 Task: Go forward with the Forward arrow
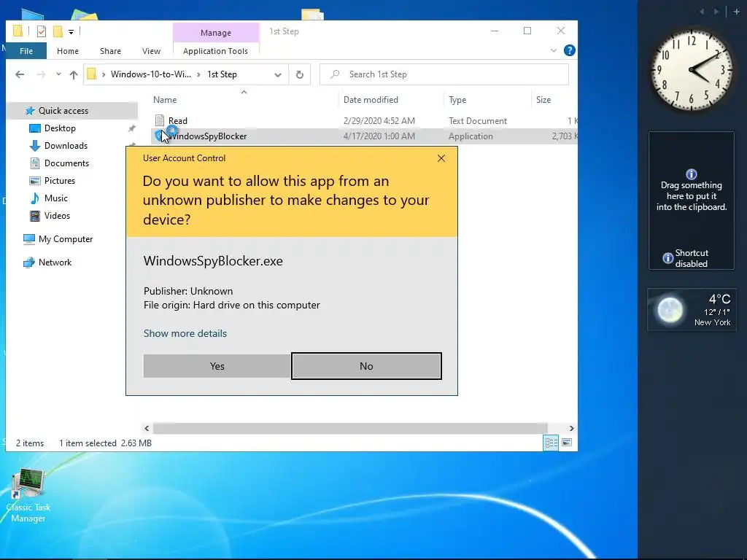point(41,74)
